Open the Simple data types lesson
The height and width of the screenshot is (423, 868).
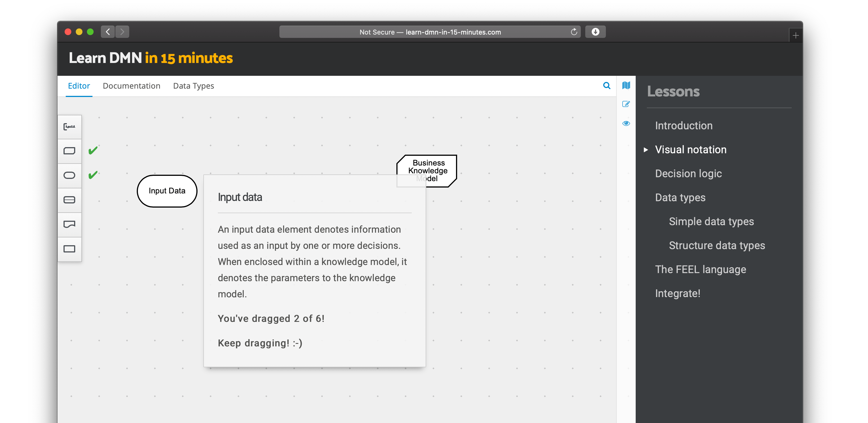(711, 222)
